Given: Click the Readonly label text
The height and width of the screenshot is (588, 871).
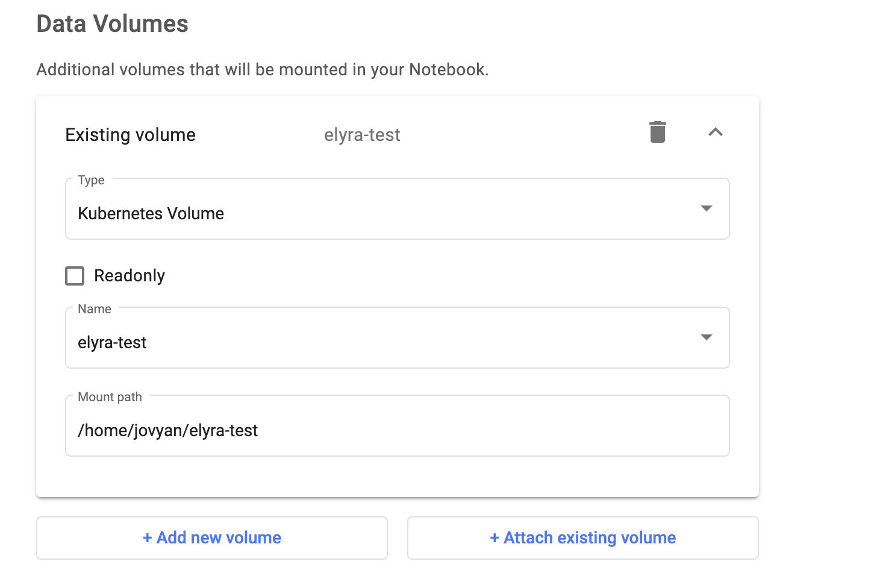Looking at the screenshot, I should (130, 275).
